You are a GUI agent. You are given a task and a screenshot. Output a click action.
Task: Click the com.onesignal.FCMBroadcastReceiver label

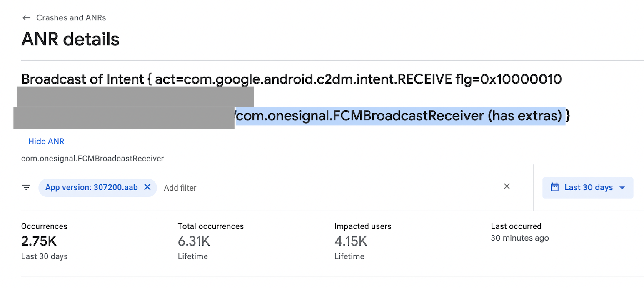coord(92,159)
